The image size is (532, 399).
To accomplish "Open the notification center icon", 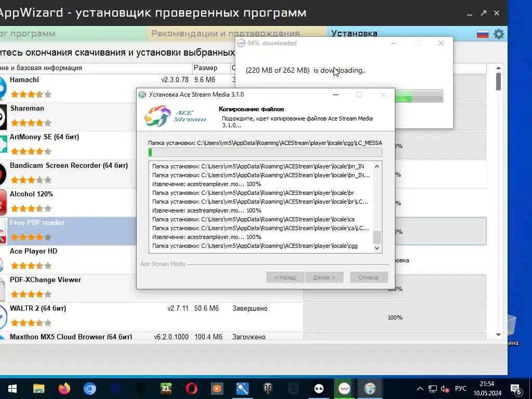I will click(x=516, y=389).
